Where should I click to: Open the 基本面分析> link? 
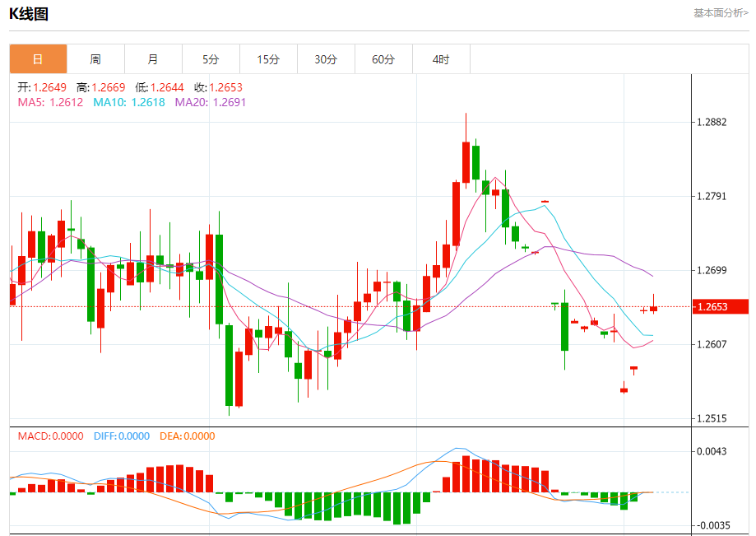pyautogui.click(x=721, y=13)
